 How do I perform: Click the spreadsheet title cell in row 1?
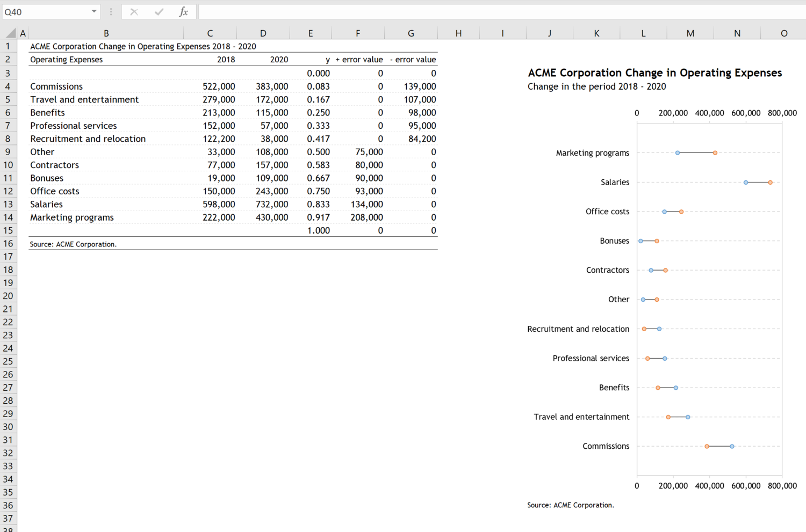(143, 46)
